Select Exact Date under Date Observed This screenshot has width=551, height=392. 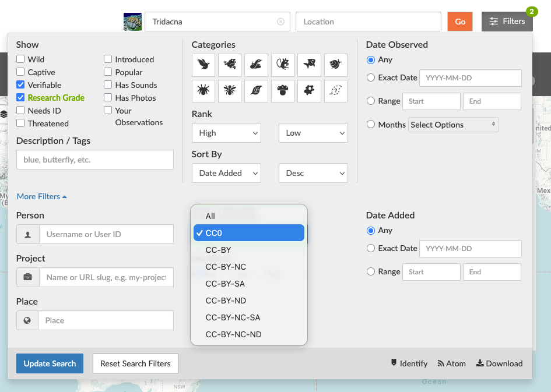point(371,77)
